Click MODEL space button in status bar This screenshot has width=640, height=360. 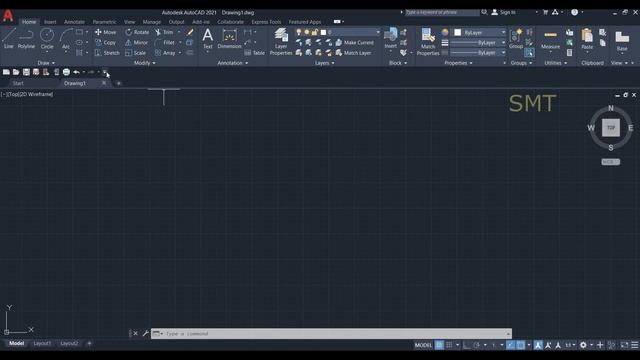pos(423,345)
